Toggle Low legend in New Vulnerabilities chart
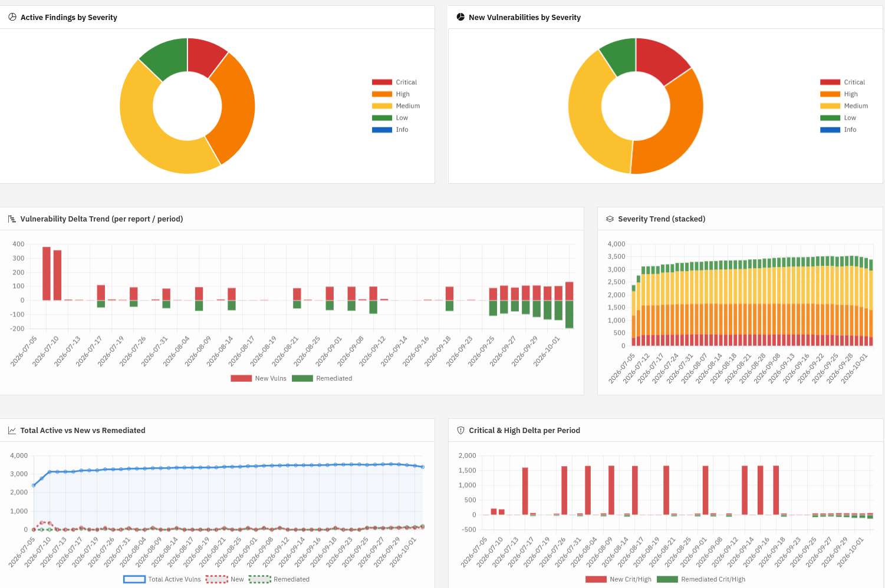The image size is (885, 588). [838, 118]
